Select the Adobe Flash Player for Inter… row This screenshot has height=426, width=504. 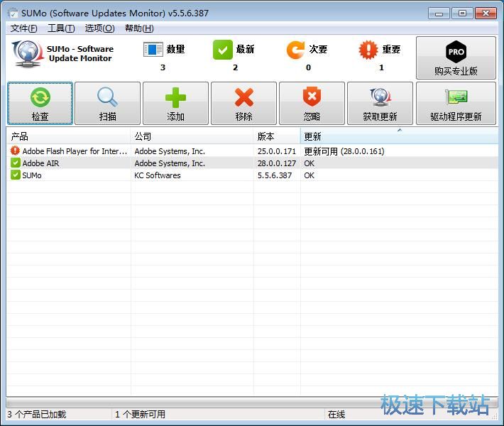click(x=252, y=151)
